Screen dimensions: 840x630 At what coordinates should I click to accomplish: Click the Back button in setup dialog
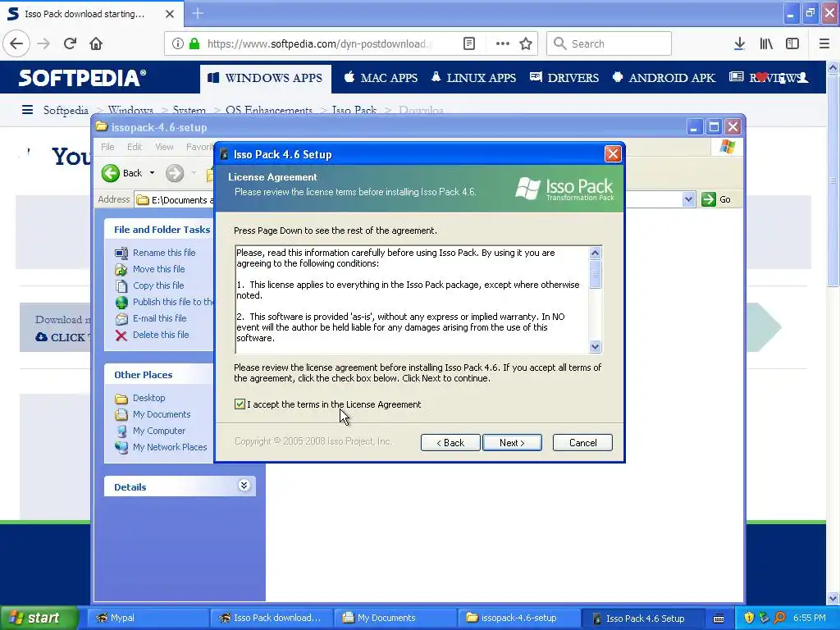click(x=450, y=442)
